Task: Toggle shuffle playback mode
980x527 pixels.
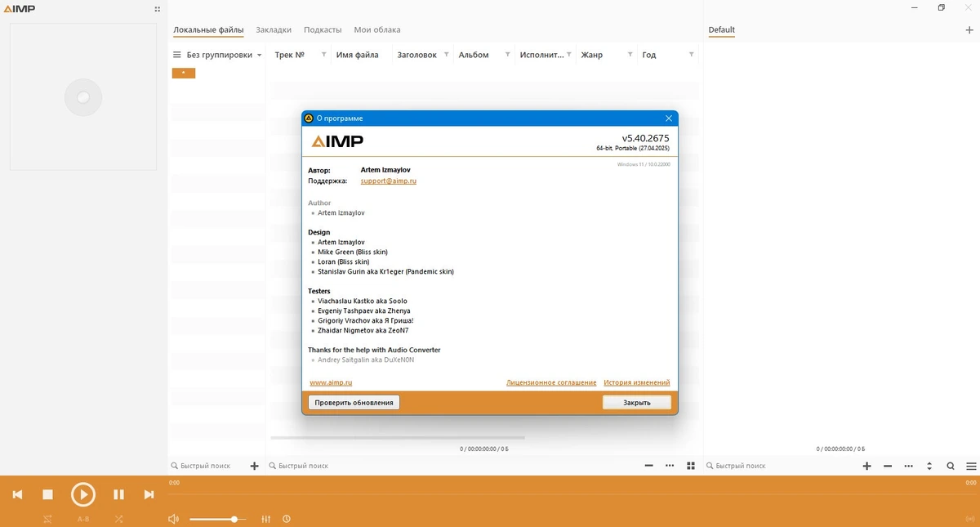Action: tap(119, 519)
